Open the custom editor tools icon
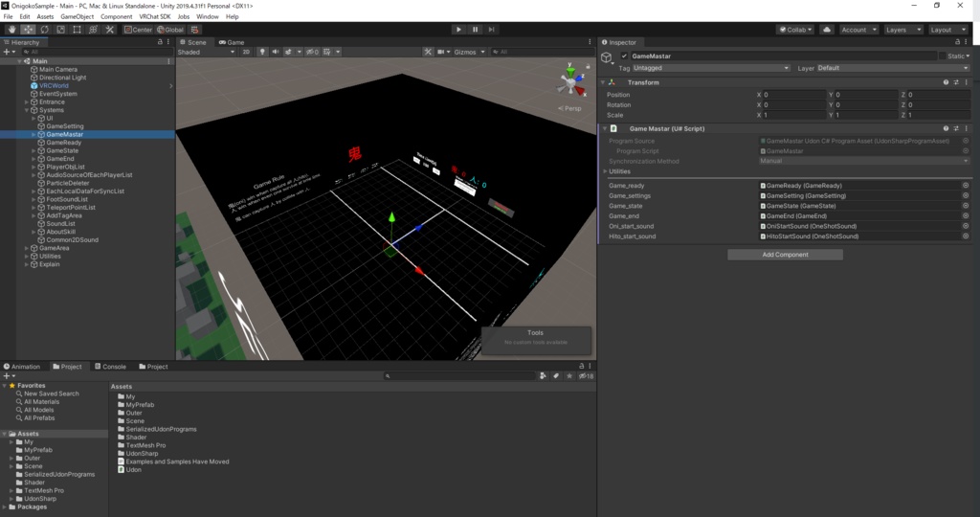The width and height of the screenshot is (980, 517). pos(109,30)
